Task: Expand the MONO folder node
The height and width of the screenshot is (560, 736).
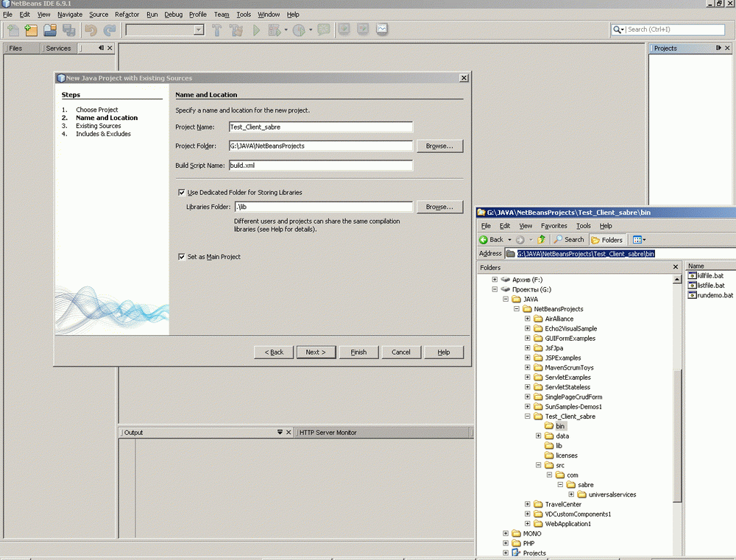Action: 506,534
